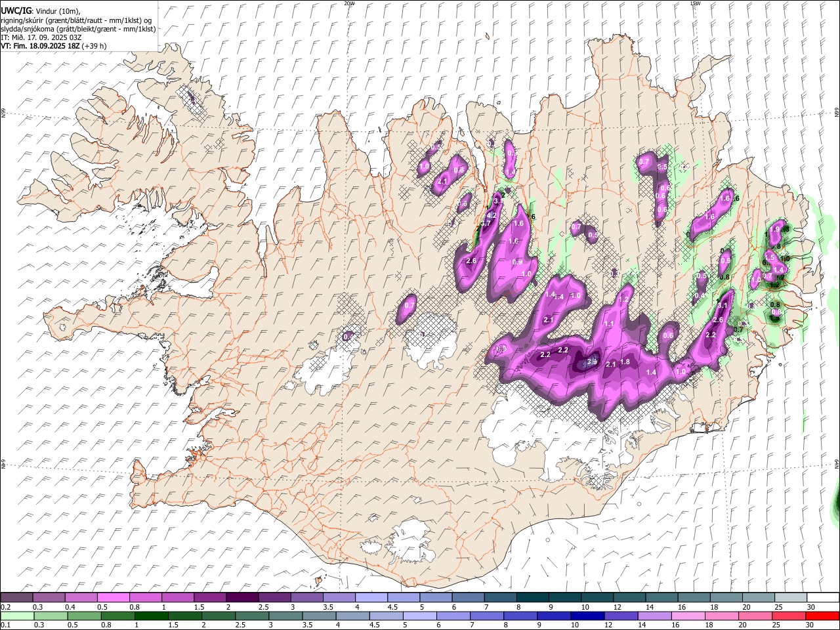Click the dark purple first swatch above 0.2
This screenshot has height=630, width=840.
(x=16, y=598)
